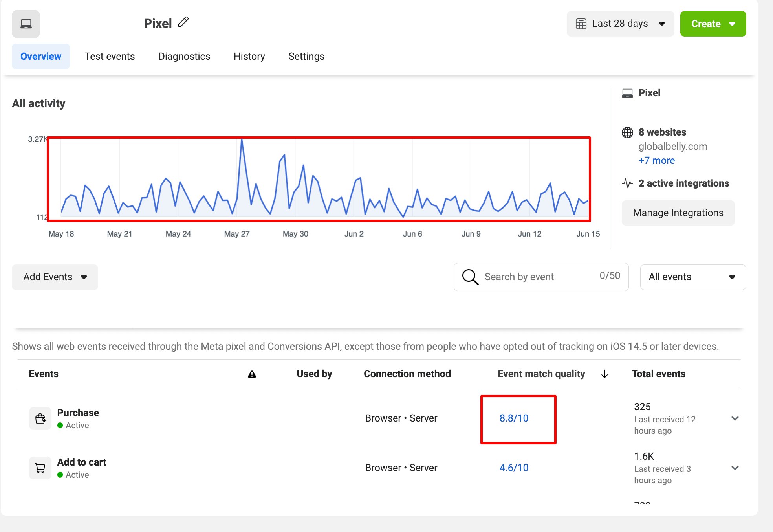The height and width of the screenshot is (532, 773).
Task: Expand the Purchase event row details
Action: coord(735,418)
